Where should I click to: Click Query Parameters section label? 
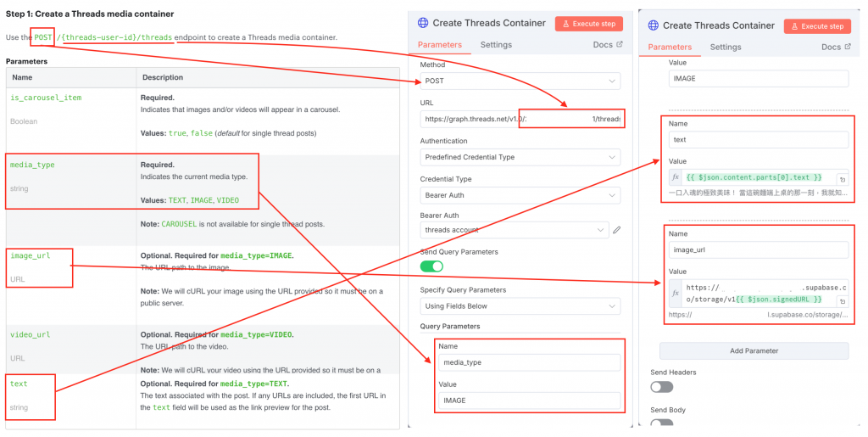click(x=450, y=326)
